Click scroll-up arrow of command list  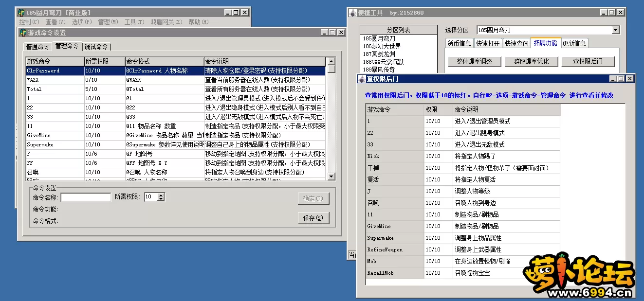point(331,61)
